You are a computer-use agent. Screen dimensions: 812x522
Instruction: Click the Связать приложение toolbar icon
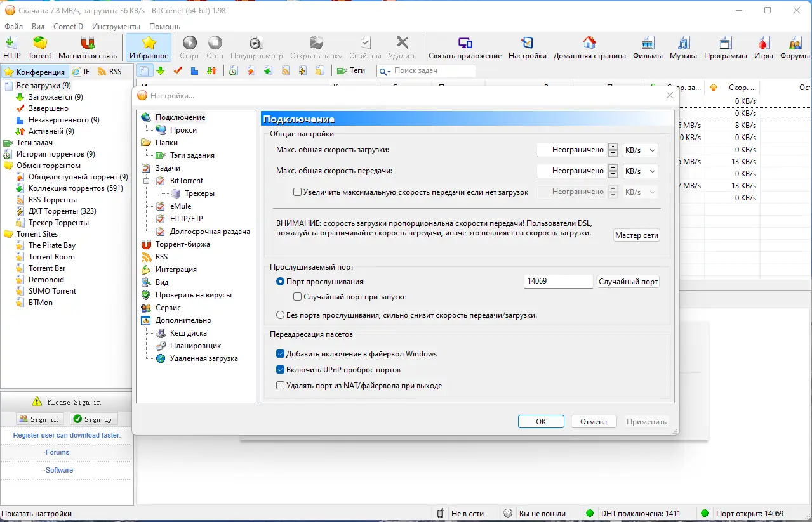465,48
